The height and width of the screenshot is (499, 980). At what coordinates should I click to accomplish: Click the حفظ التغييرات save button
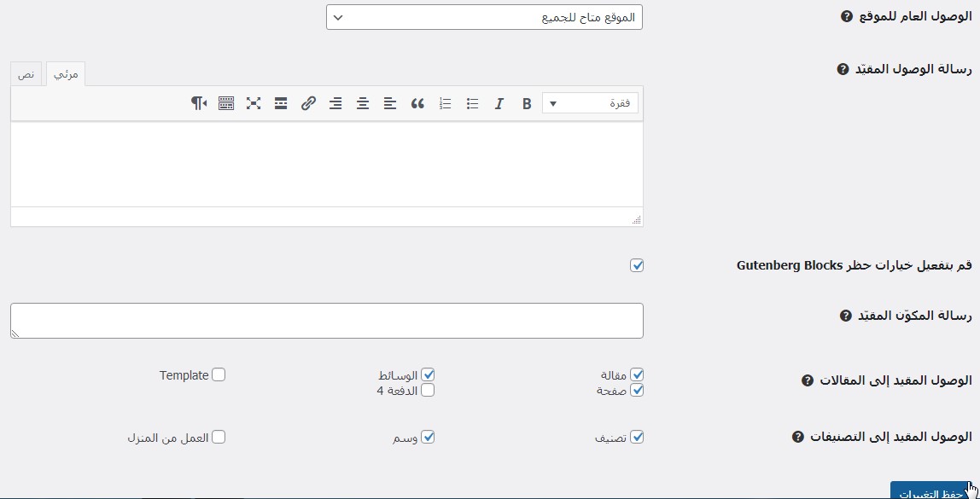[x=932, y=492]
